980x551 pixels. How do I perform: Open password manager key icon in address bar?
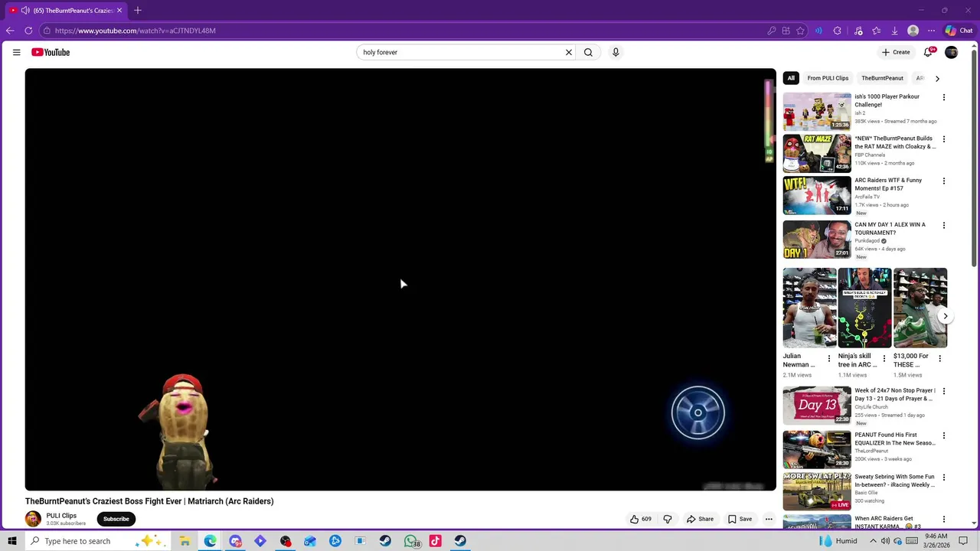point(771,31)
